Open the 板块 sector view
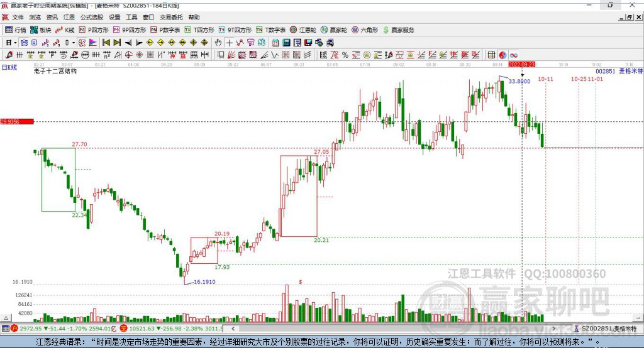The height and width of the screenshot is (348, 644). 41,30
